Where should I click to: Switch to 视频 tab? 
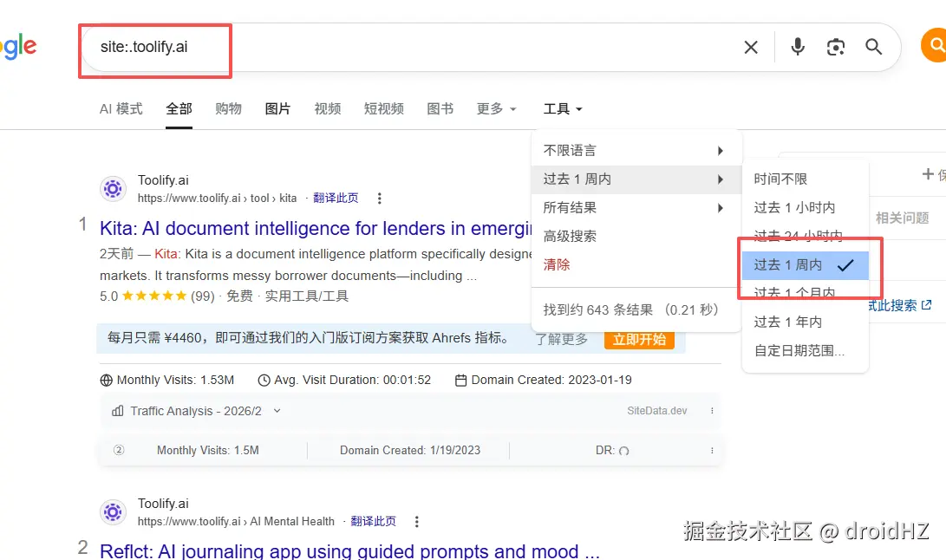(x=328, y=108)
